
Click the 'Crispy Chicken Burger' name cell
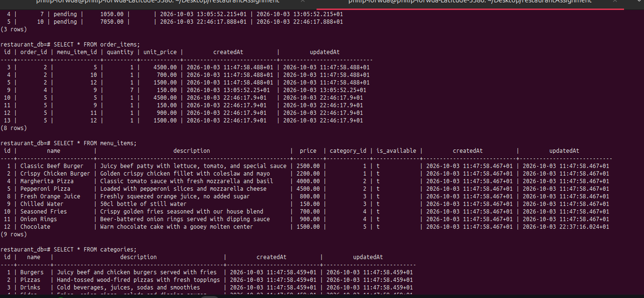pyautogui.click(x=55, y=174)
